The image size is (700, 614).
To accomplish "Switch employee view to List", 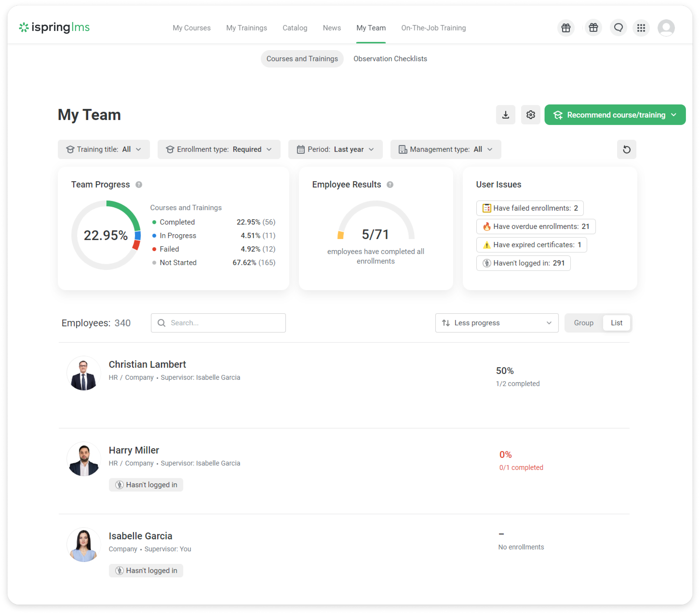I will [x=616, y=323].
